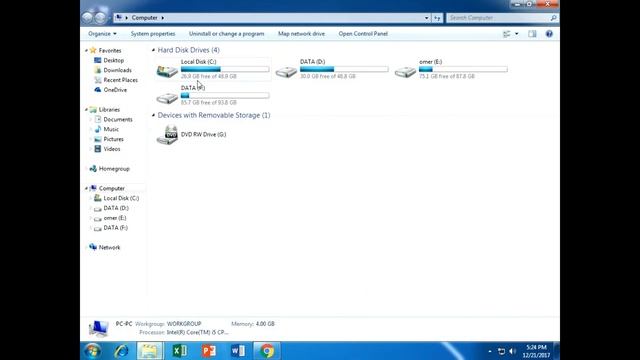
Task: Open Google Chrome from the taskbar
Action: [x=267, y=351]
